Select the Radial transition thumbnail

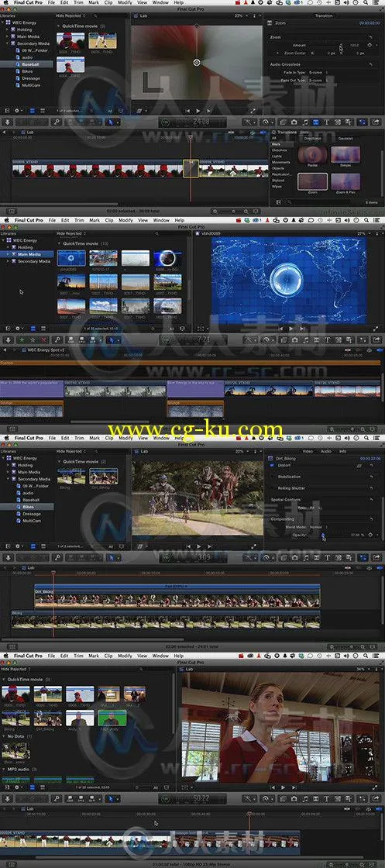pos(312,154)
